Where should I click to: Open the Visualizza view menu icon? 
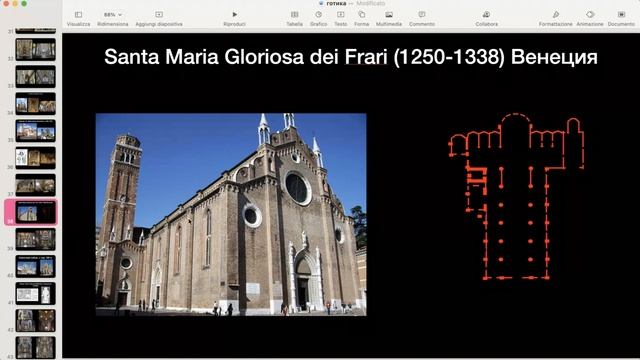(x=78, y=15)
